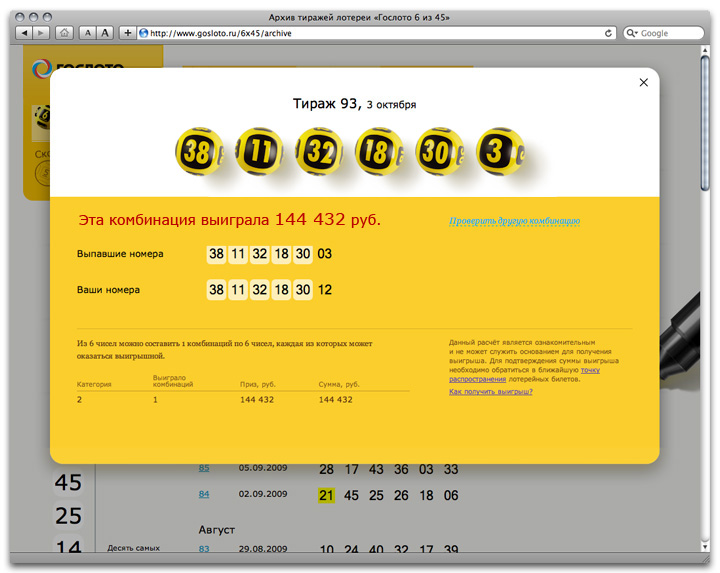Click the lottery ball numbered 38
Screen dimensions: 720x573
[x=199, y=152]
